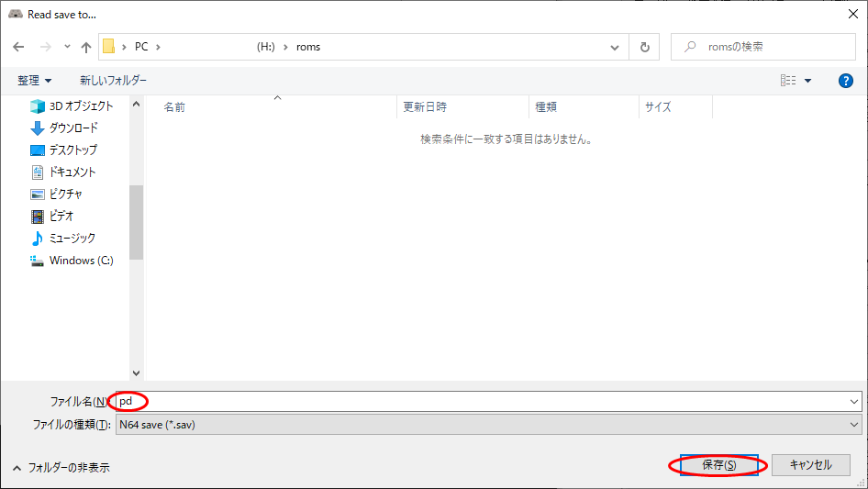Open ファイルの種類 N64 save dropdown
Screen dimensions: 868x489
[x=488, y=425]
